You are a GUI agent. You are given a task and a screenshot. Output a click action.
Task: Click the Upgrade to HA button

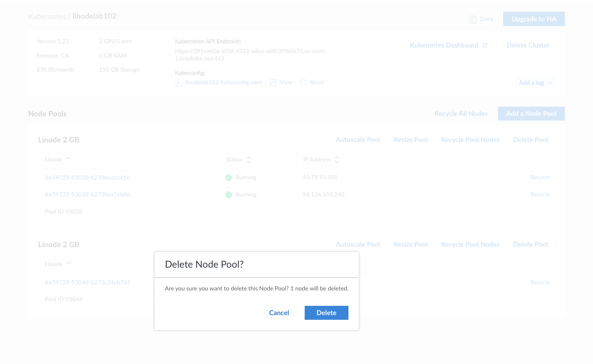(534, 19)
